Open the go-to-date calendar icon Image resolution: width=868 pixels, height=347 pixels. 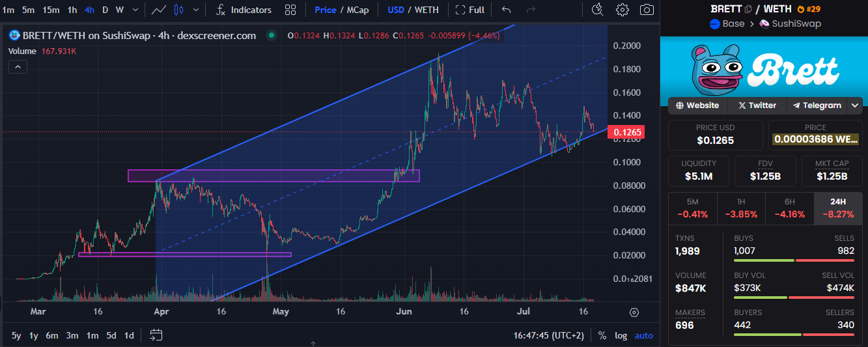(156, 335)
